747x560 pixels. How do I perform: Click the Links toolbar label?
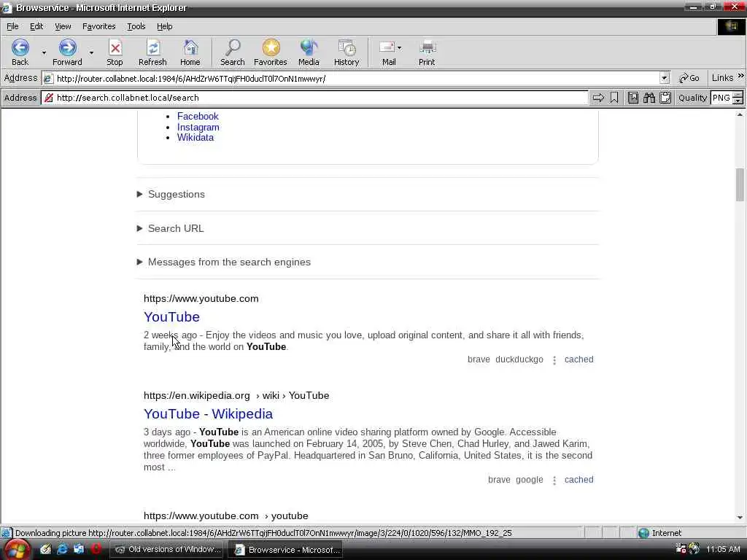pos(722,78)
